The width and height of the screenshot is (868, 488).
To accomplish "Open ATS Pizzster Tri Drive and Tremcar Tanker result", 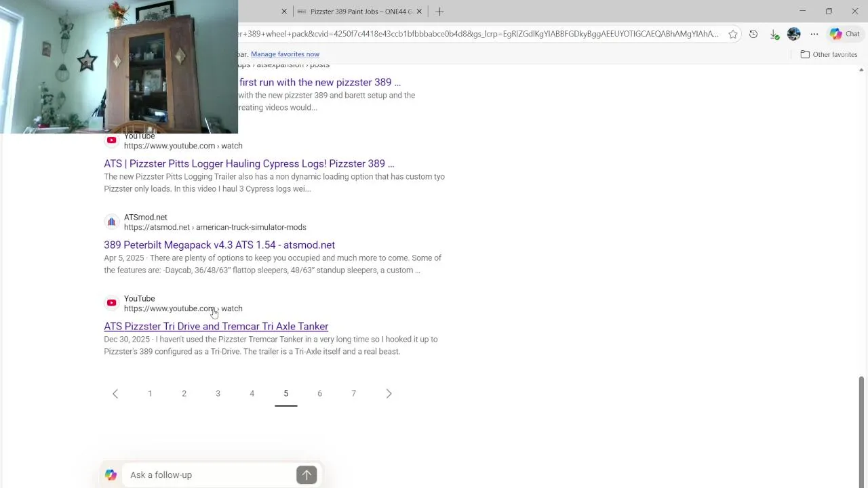I will (x=216, y=326).
